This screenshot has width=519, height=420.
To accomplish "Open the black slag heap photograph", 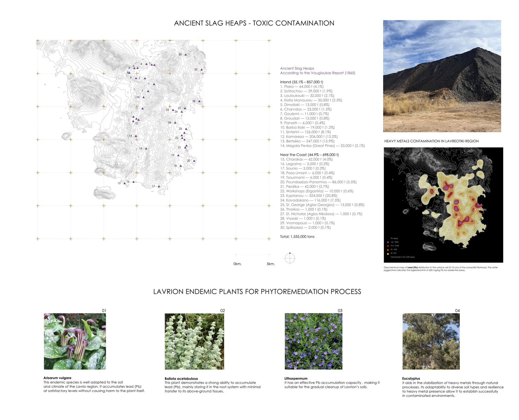I will pos(442,76).
